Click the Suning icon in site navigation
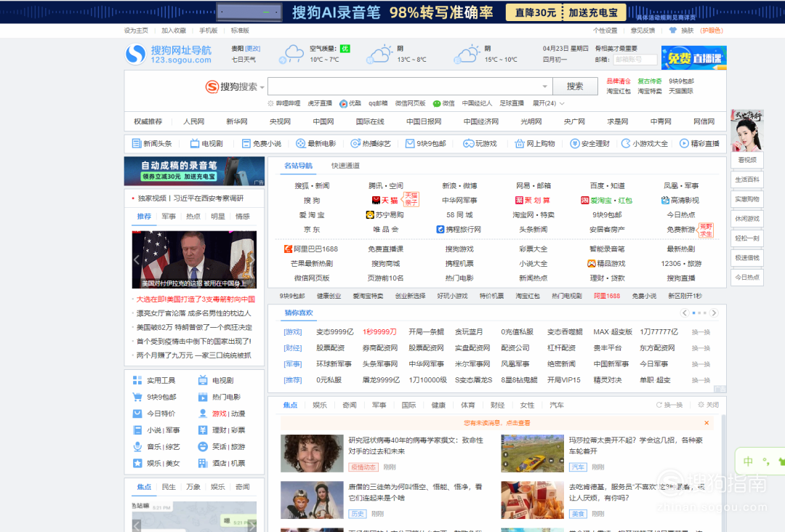This screenshot has height=532, width=785. tap(370, 214)
